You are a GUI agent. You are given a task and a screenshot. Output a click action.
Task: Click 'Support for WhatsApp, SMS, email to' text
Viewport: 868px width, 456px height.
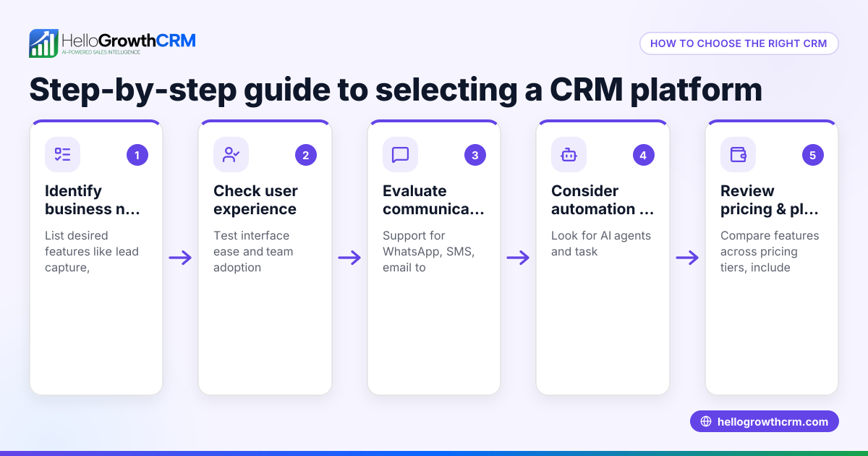click(428, 252)
